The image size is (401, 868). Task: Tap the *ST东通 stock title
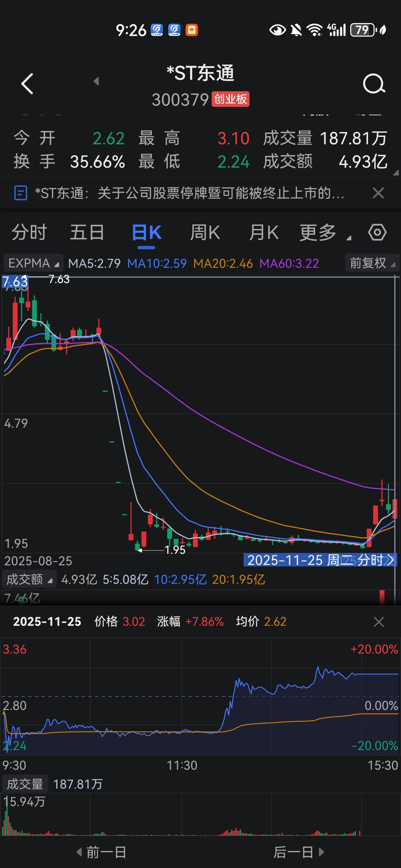(x=200, y=73)
